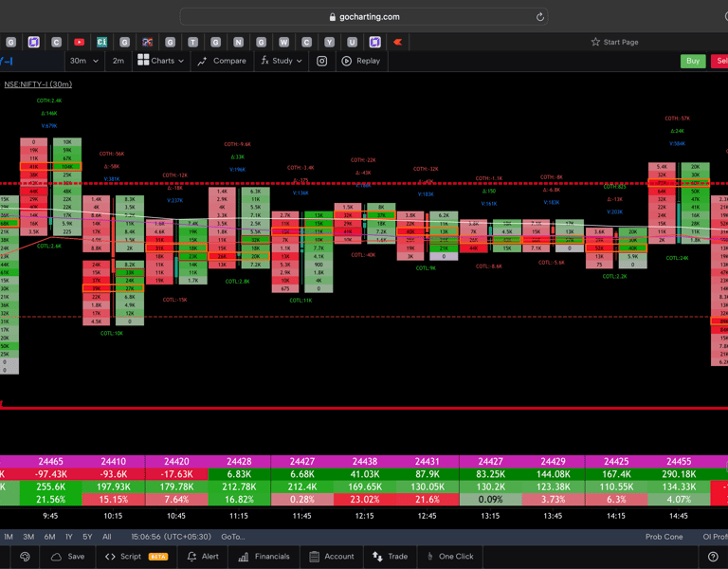Click the -97.43K delta cell
The image size is (728, 569).
tap(50, 474)
